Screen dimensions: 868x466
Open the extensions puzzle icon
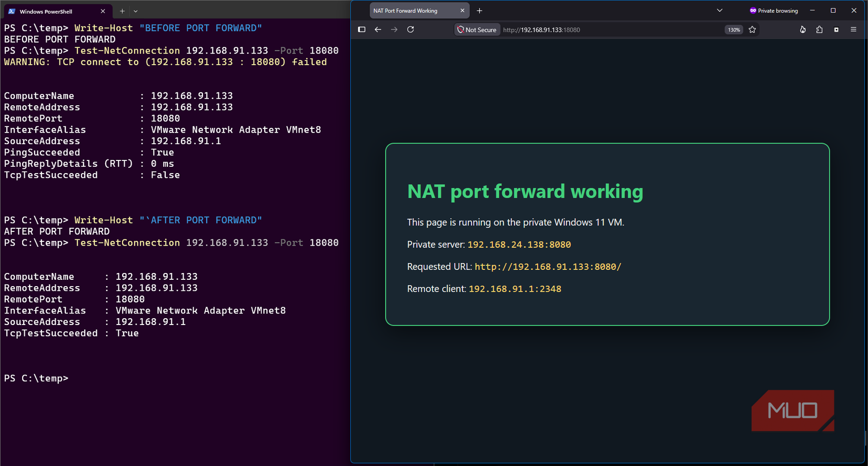pos(819,29)
